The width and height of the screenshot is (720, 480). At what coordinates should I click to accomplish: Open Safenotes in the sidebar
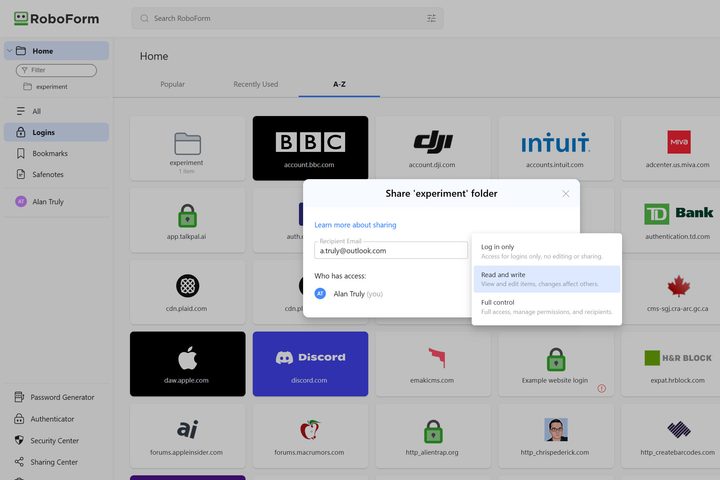click(x=56, y=175)
